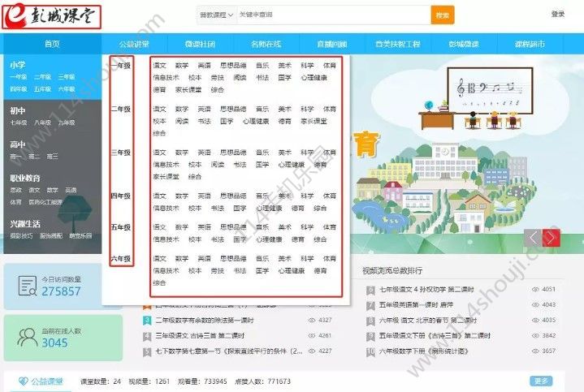Open 六年级数学下册《扇形统计图》 video
Viewport: 584px width, 392px height.
pyautogui.click(x=423, y=351)
